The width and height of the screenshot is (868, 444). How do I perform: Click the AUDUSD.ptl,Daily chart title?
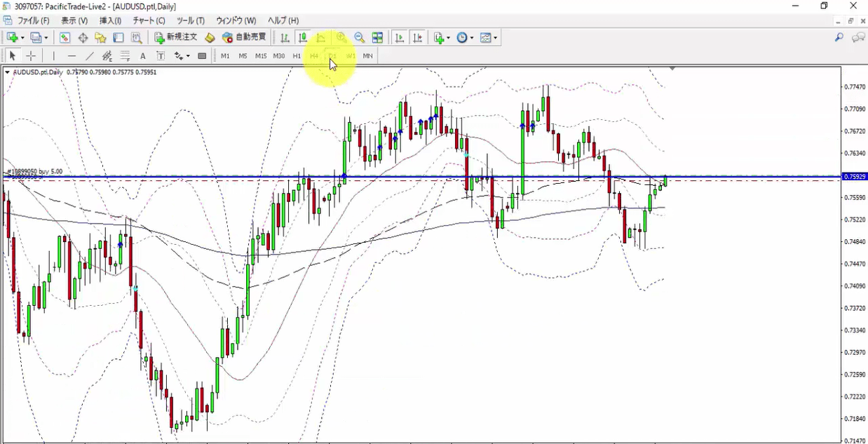pos(38,72)
